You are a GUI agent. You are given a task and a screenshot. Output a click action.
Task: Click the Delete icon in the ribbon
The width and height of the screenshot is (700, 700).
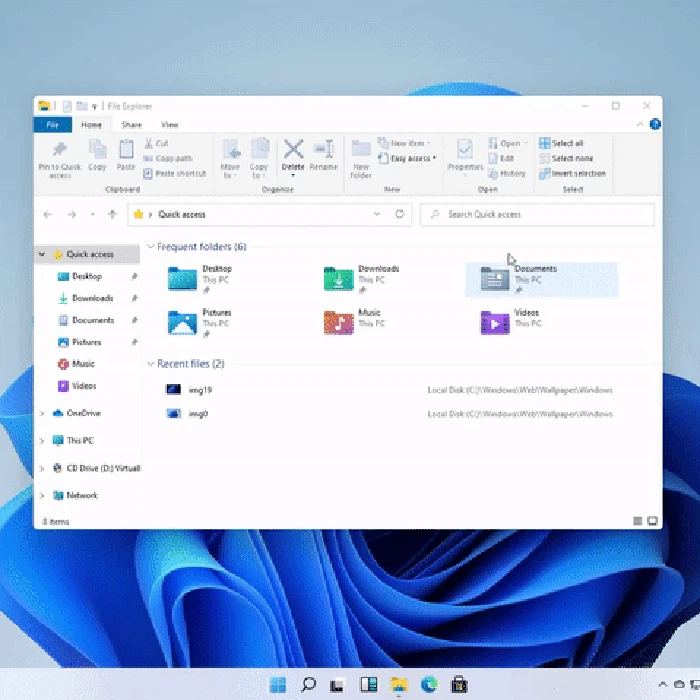(293, 150)
